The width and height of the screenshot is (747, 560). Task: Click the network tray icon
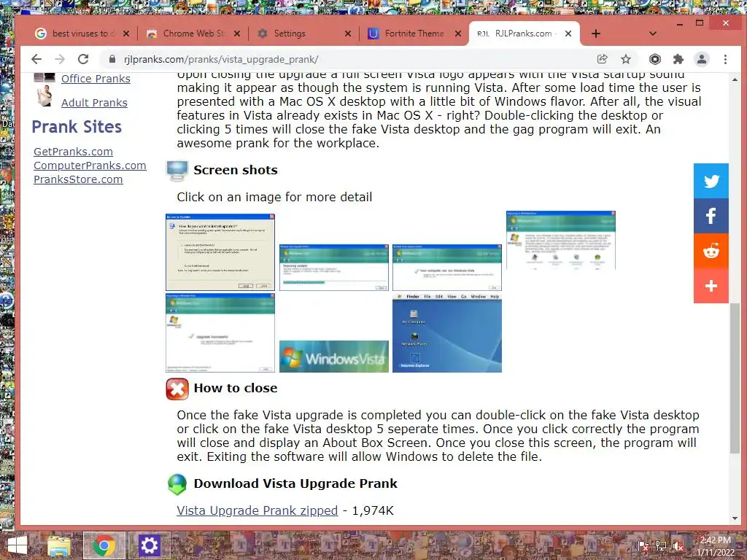pyautogui.click(x=661, y=546)
